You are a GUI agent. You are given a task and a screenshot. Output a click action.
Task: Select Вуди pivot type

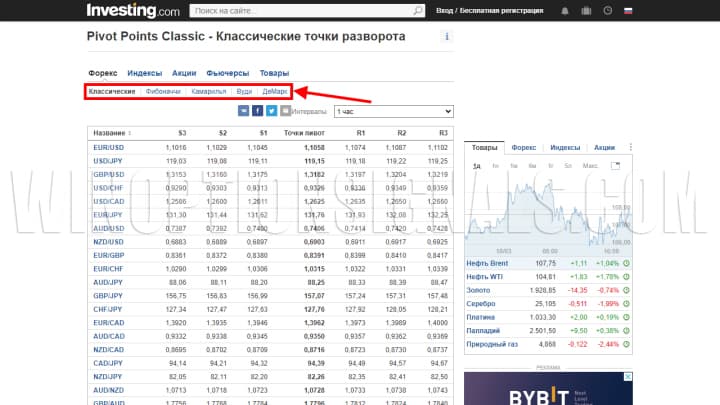(x=244, y=91)
